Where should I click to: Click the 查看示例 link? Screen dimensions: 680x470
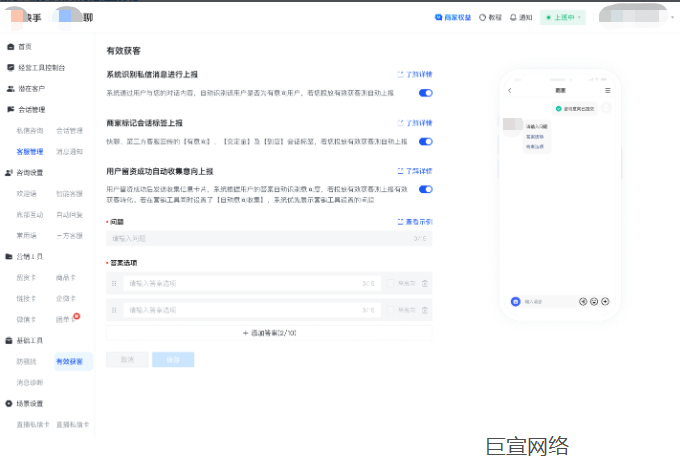(x=415, y=222)
